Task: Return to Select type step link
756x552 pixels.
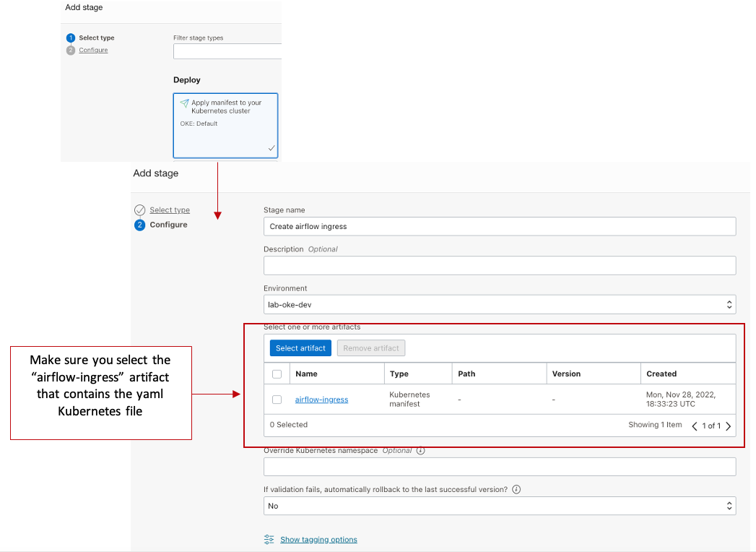Action: pyautogui.click(x=170, y=210)
